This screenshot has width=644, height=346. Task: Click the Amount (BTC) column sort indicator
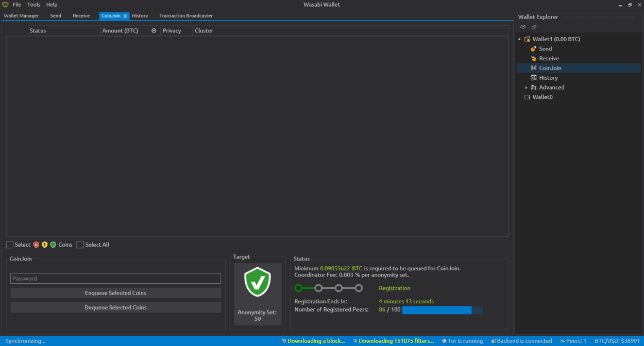click(154, 31)
